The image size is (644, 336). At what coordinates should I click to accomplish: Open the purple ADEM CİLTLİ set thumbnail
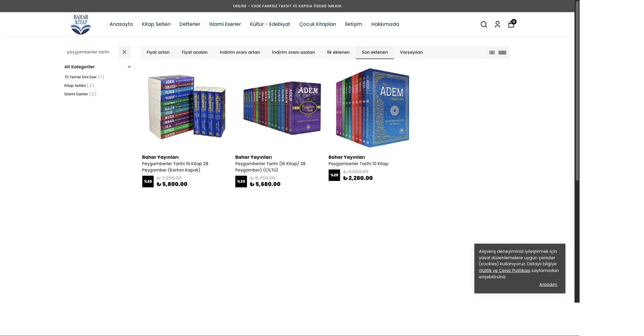282,107
